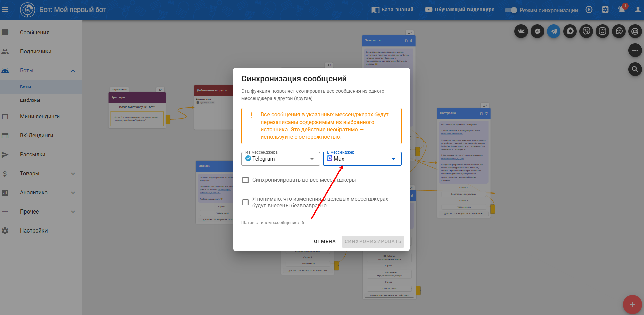Open 'Шаблоны' submenu item

pos(30,100)
